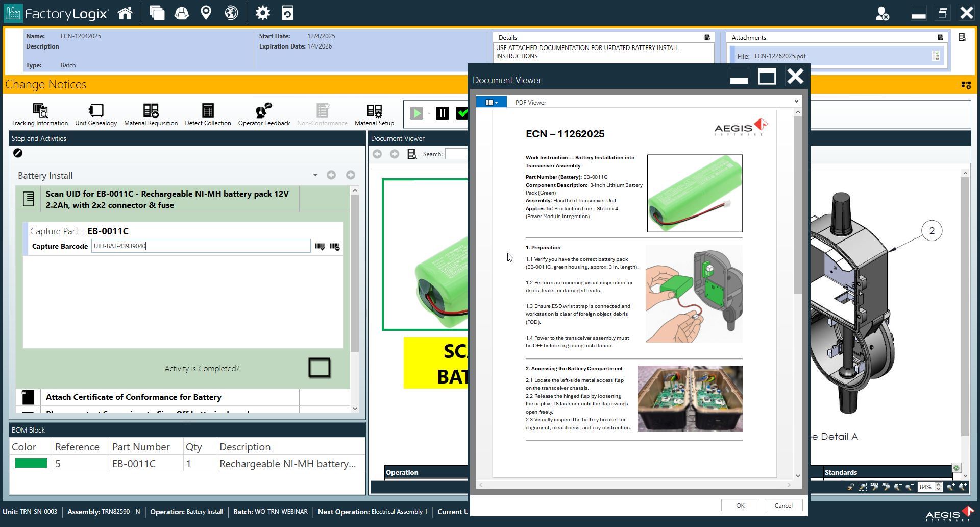Open the PDF Viewer dropdown
This screenshot has height=527, width=980.
[x=796, y=102]
